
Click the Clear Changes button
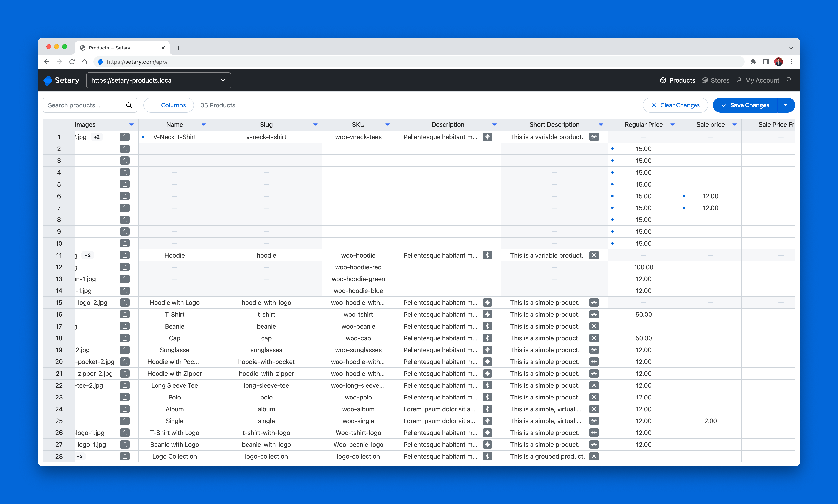(675, 105)
